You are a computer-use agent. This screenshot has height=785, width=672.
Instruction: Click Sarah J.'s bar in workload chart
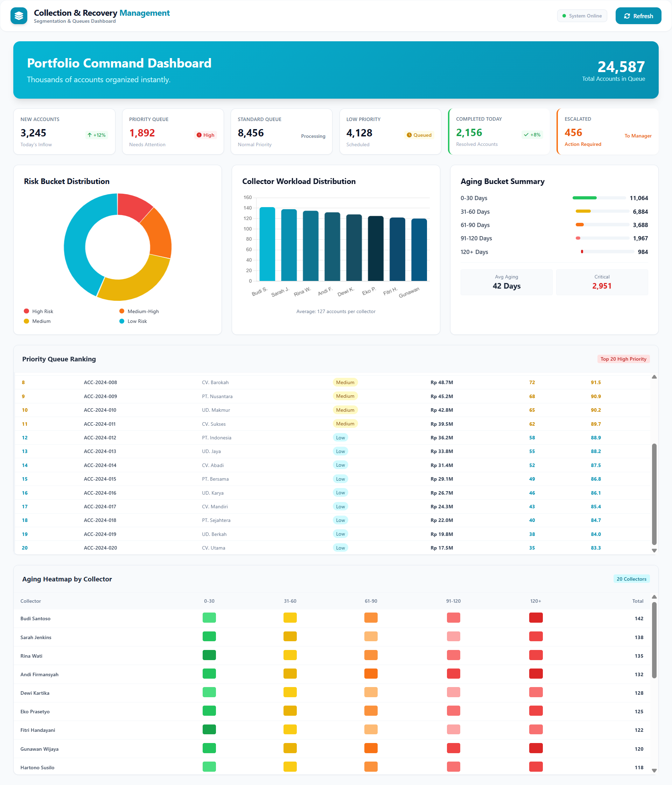click(x=288, y=245)
